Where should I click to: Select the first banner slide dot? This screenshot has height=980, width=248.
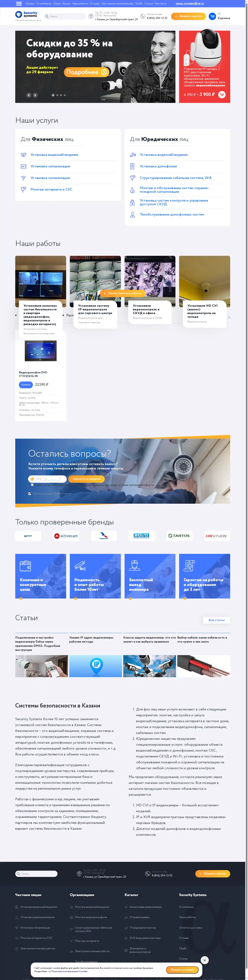53,95
